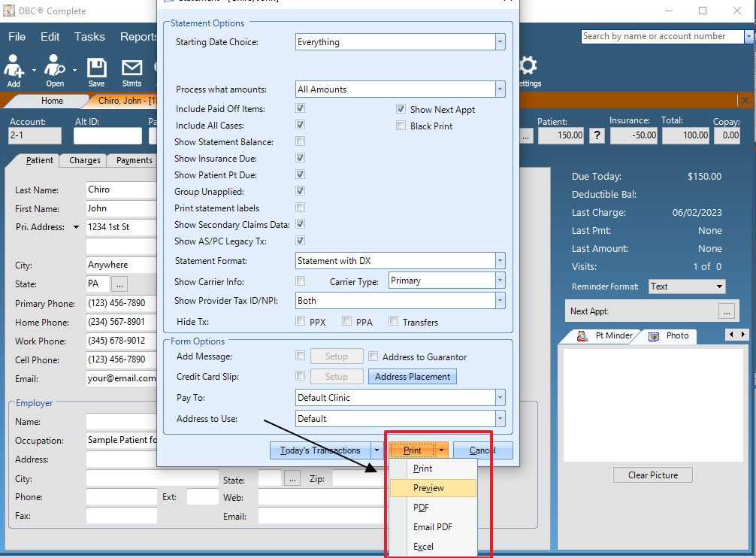Screen dimensions: 756x558
Task: Click the search by name or account field
Action: pyautogui.click(x=661, y=36)
